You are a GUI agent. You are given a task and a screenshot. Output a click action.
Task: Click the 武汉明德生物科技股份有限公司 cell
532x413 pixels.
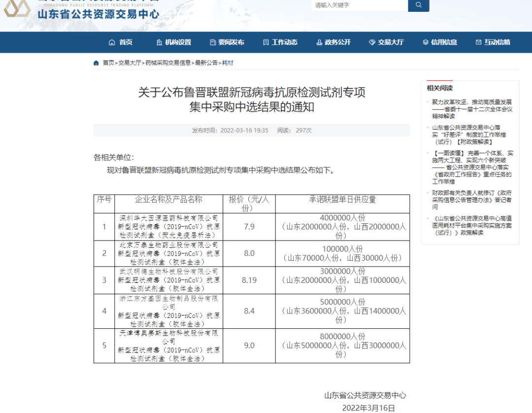[x=168, y=280]
